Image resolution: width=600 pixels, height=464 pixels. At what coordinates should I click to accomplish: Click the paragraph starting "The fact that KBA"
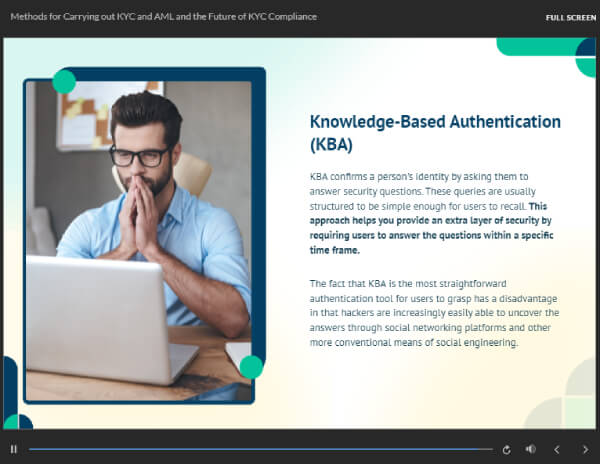(x=434, y=313)
